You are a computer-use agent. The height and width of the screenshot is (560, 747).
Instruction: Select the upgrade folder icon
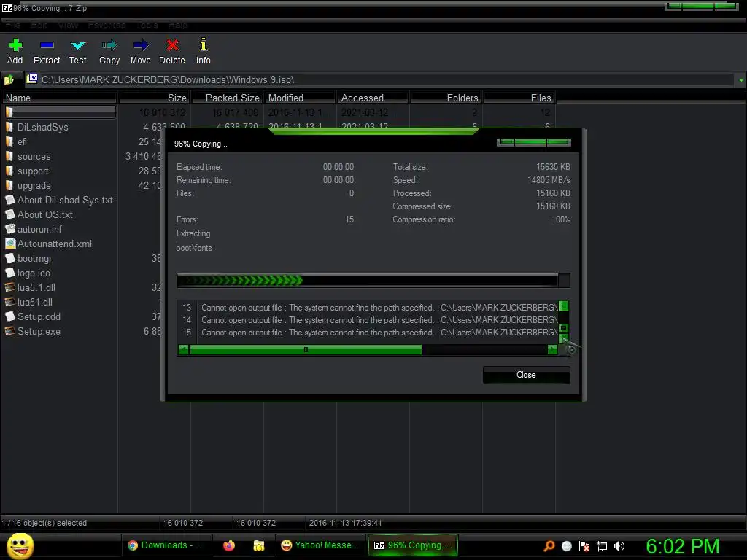coord(9,185)
